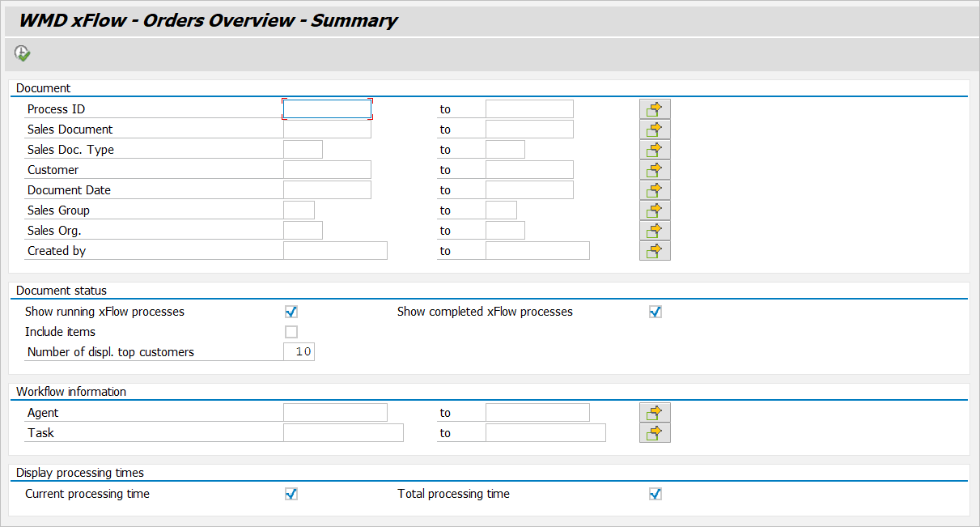The image size is (980, 527).
Task: Open multiple selection for Sales Group
Action: tap(655, 210)
